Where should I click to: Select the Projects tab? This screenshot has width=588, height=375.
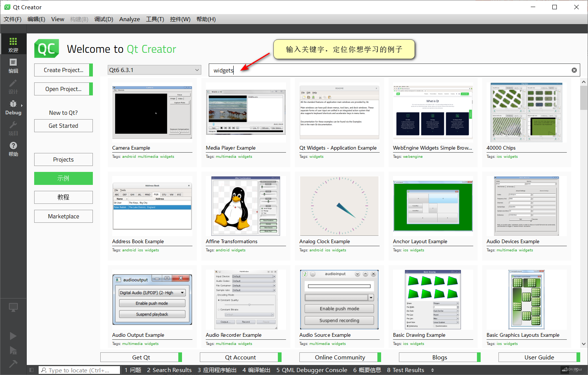(64, 159)
